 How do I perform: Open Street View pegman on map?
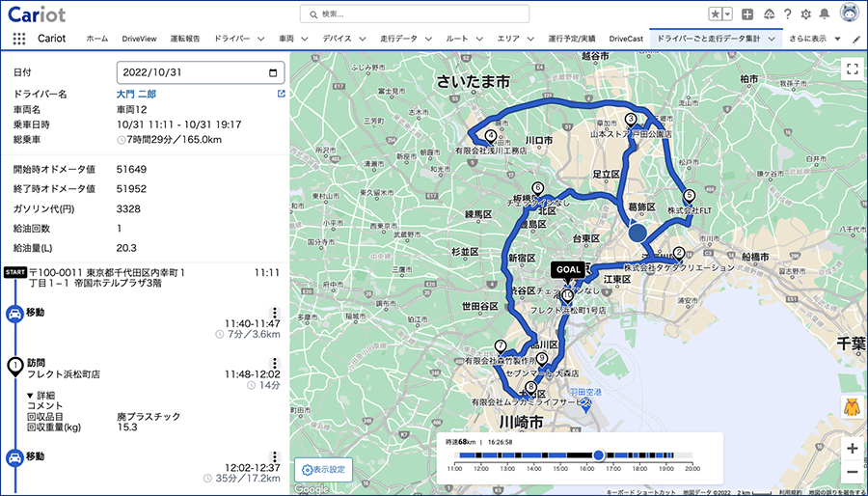(852, 408)
